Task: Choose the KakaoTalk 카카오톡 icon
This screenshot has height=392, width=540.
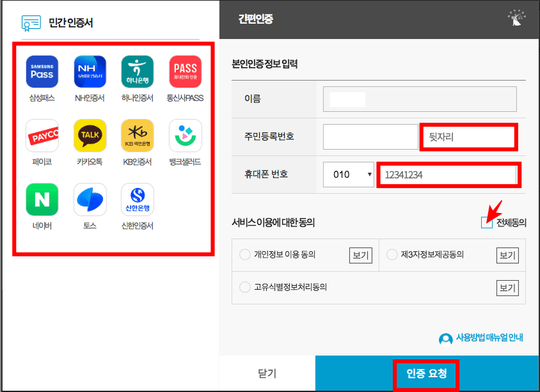Action: pyautogui.click(x=90, y=136)
